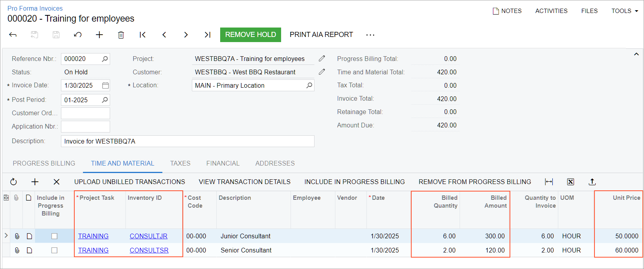Open the CONSULTSR inventory link
The height and width of the screenshot is (269, 644).
(x=149, y=250)
